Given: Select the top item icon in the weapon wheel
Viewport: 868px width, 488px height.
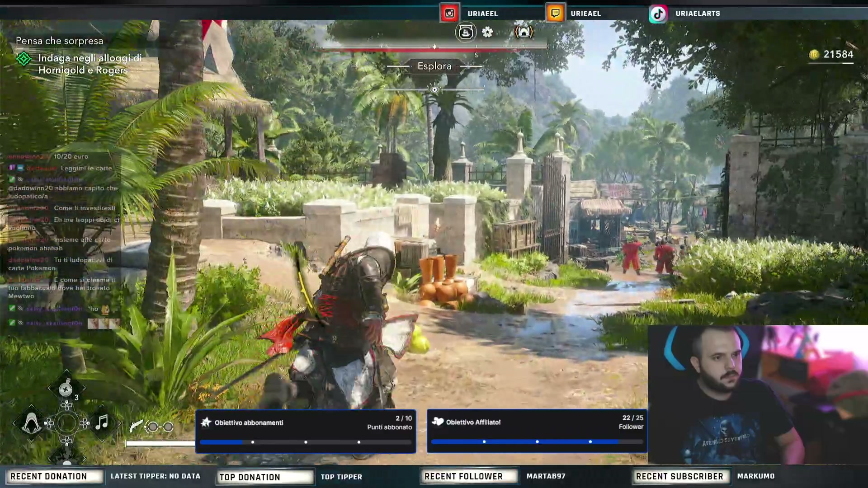Looking at the screenshot, I should 66,389.
